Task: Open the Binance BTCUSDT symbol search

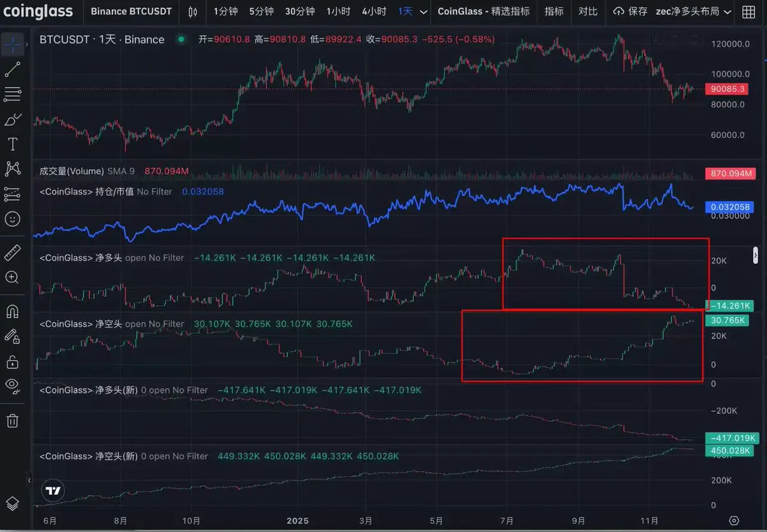Action: click(132, 11)
